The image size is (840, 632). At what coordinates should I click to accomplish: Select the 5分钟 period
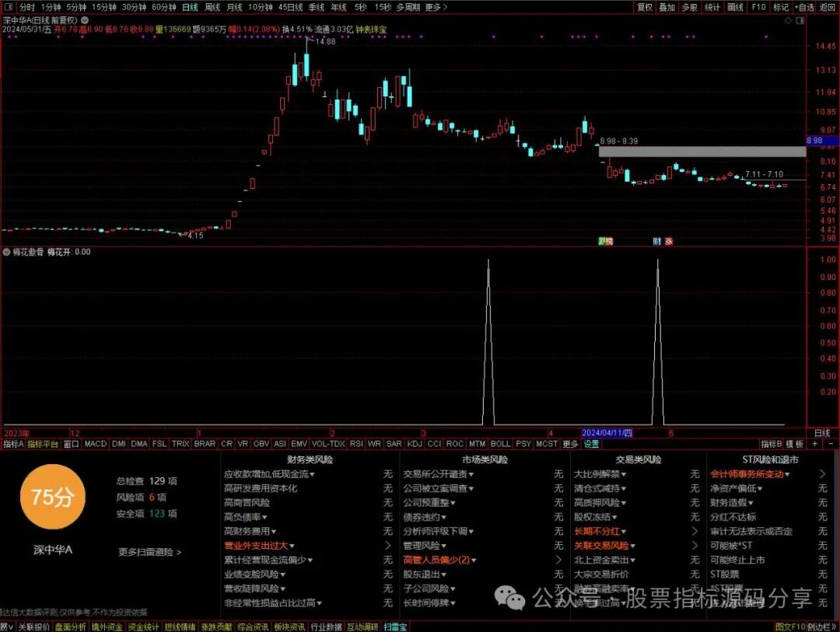point(76,7)
